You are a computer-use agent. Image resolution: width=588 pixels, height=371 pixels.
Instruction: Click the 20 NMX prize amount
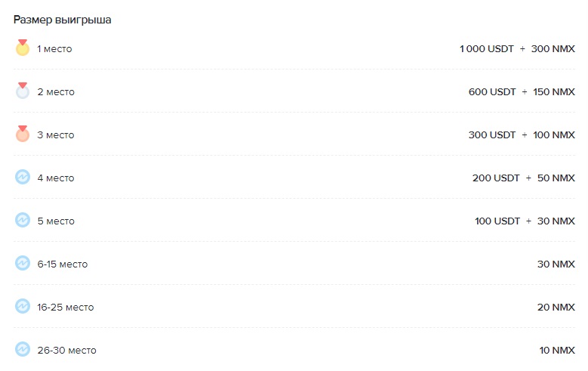tap(556, 308)
